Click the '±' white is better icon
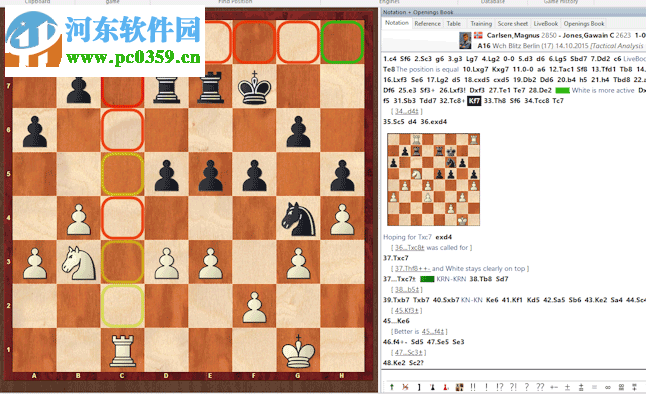 click(567, 387)
